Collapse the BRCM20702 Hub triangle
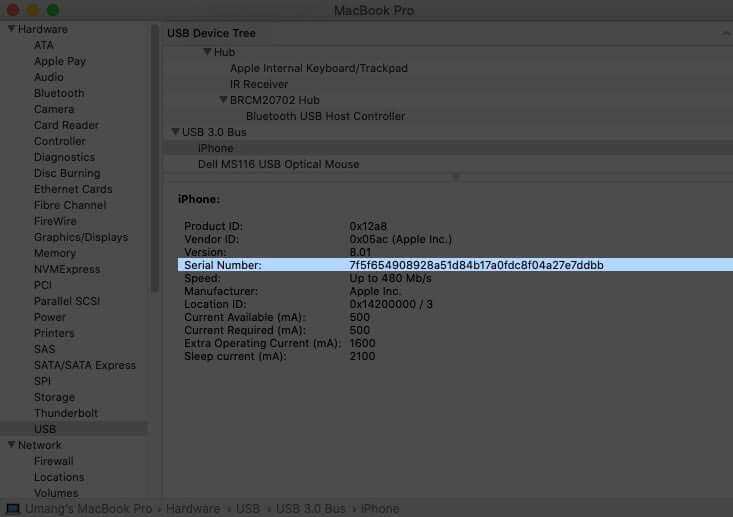The image size is (733, 517). click(223, 100)
